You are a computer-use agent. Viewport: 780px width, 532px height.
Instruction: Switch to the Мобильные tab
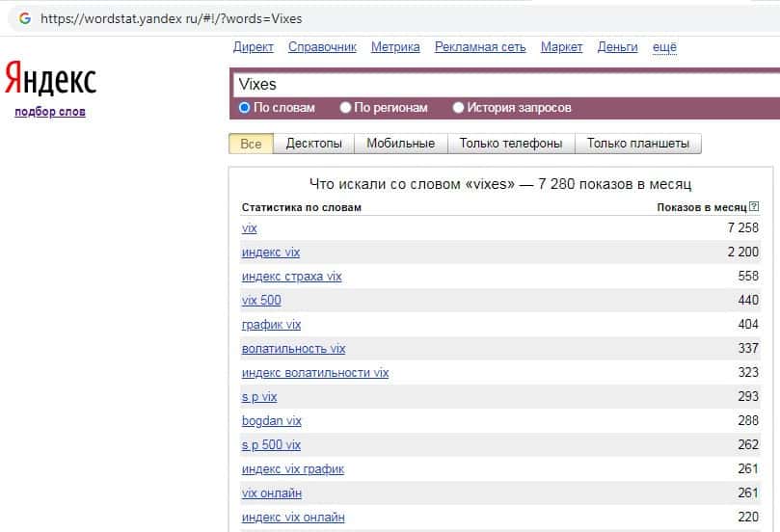click(401, 144)
